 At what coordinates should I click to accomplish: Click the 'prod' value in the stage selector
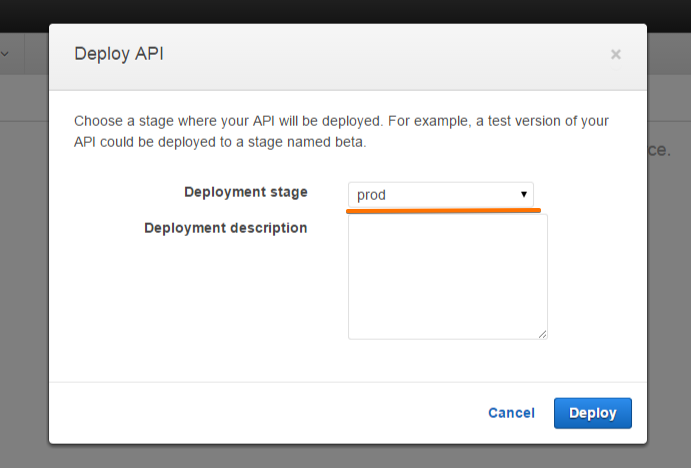click(x=372, y=195)
